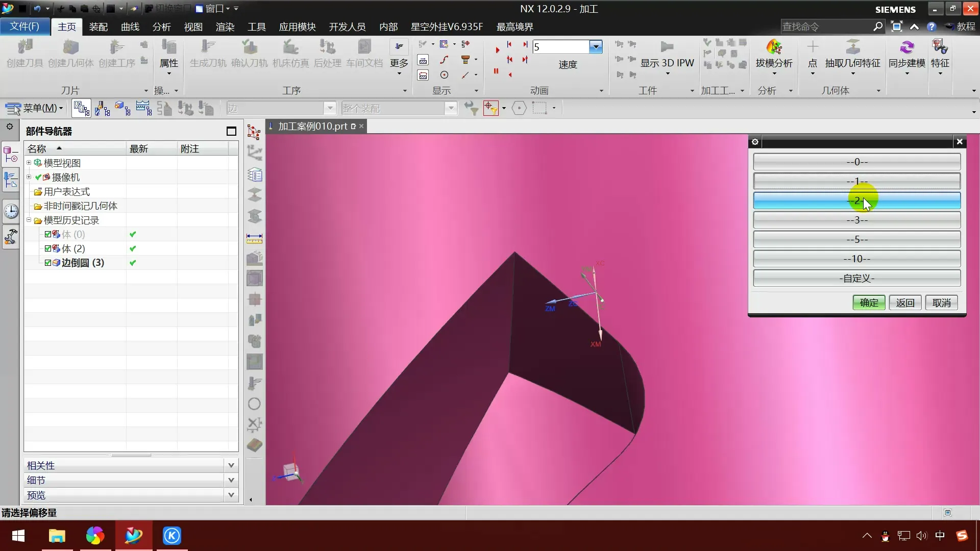Click the Draft Analysis (拔模分析) icon
This screenshot has width=980, height=551.
coord(774,47)
